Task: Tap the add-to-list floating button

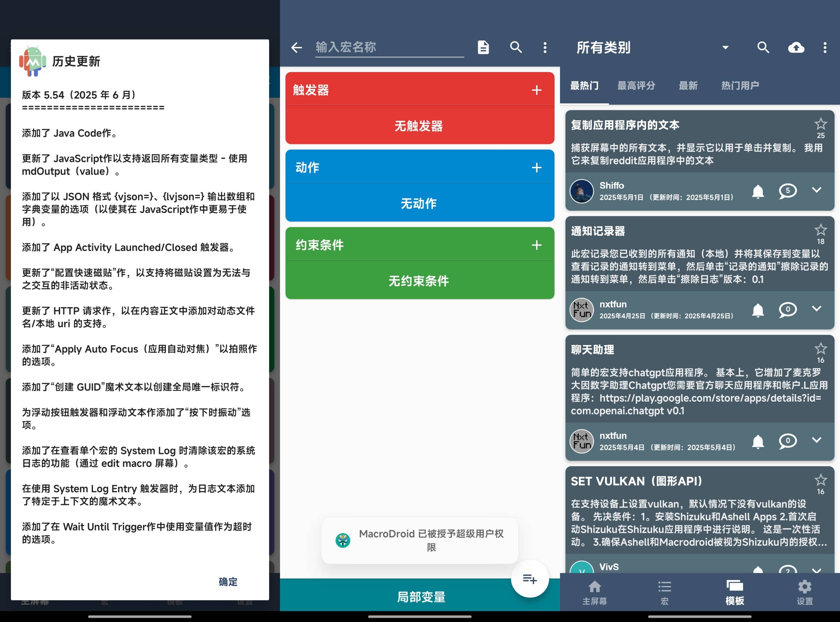Action: 530,579
